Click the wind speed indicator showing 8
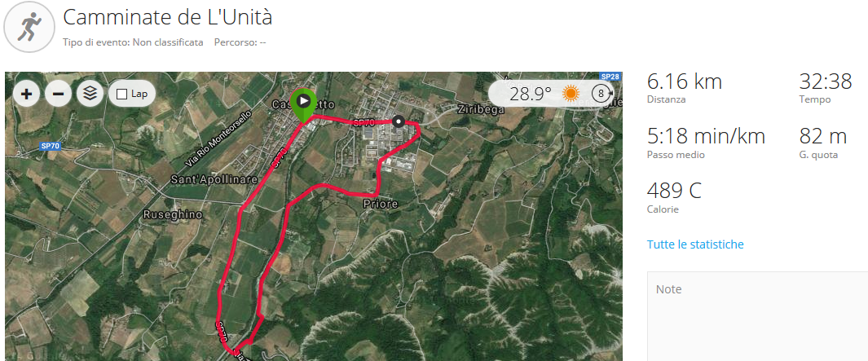 click(602, 93)
